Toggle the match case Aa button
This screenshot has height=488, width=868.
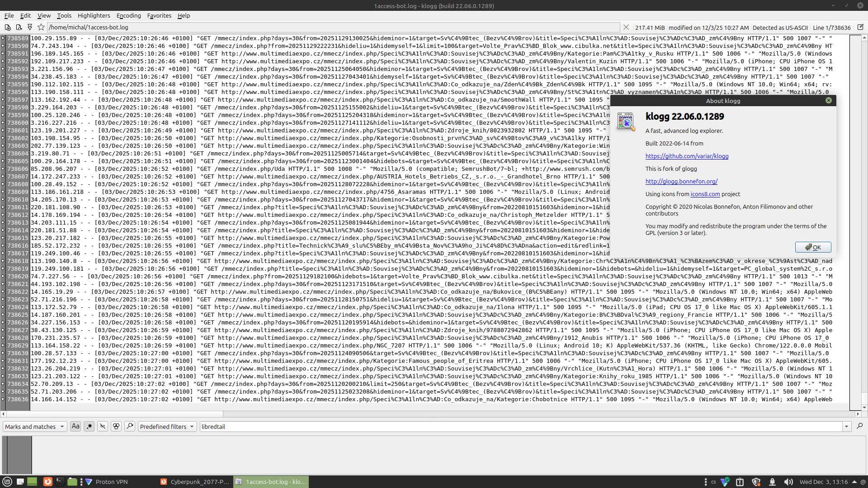click(x=75, y=426)
